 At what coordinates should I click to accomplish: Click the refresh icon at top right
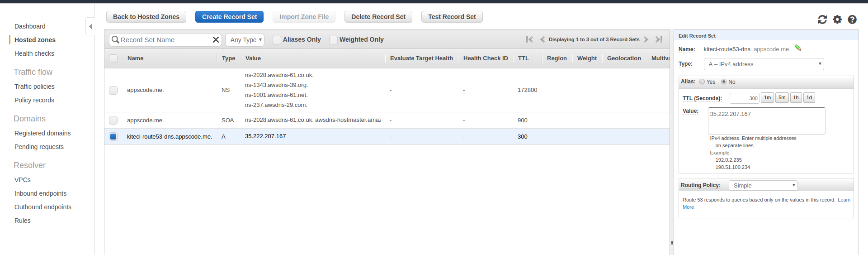click(822, 19)
